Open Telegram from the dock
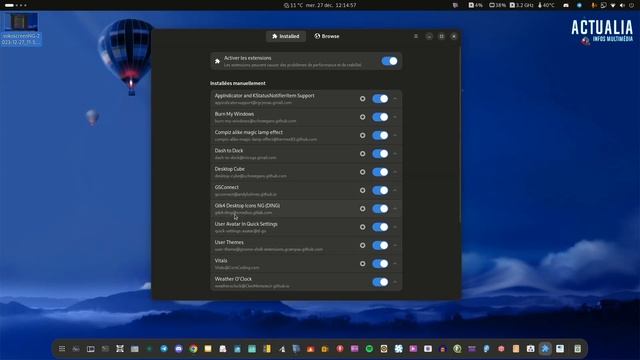Image resolution: width=640 pixels, height=360 pixels. pyautogui.click(x=164, y=349)
